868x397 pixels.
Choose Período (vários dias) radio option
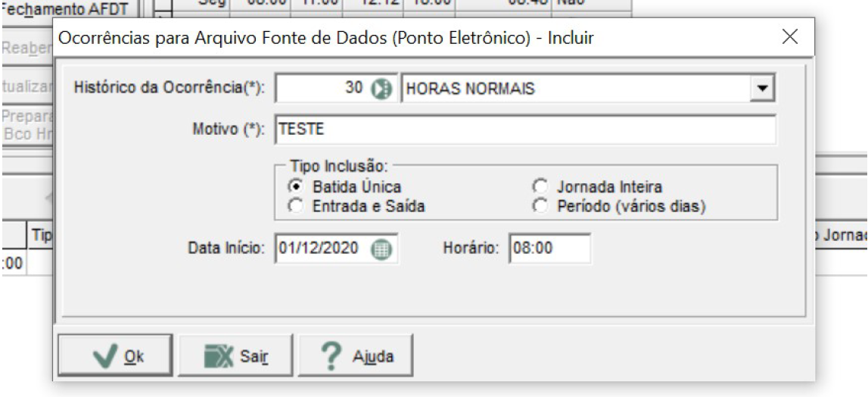click(539, 206)
